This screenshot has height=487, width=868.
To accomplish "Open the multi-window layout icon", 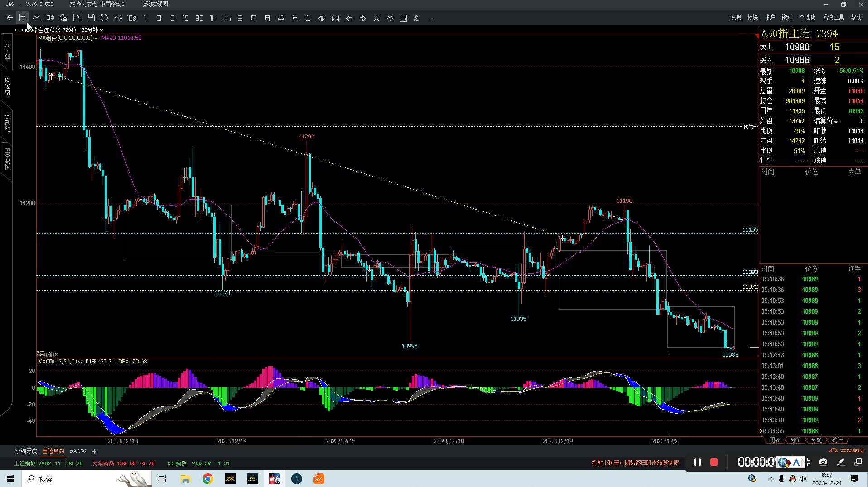I will click(x=403, y=18).
